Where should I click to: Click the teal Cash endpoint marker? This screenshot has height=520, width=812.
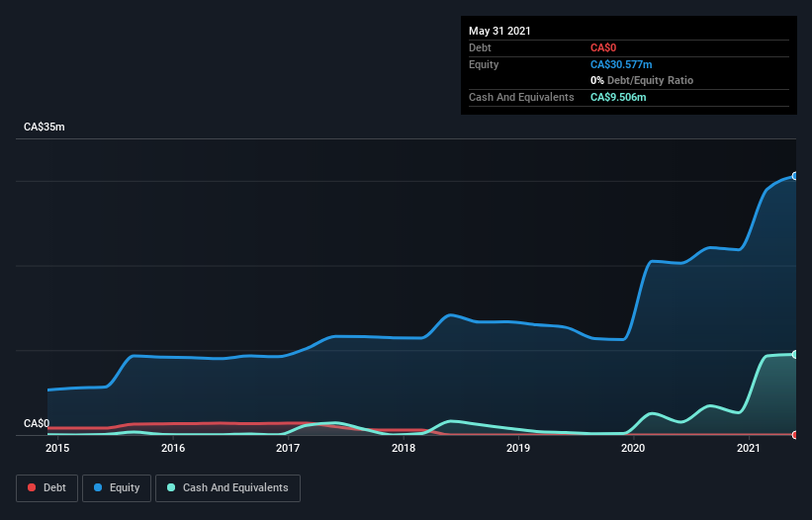click(795, 355)
